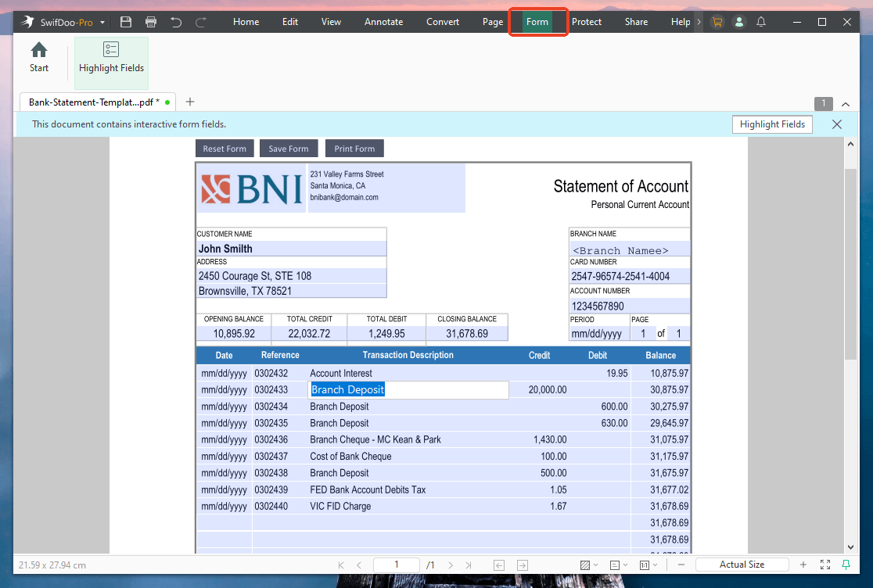Click the closing balance value 31,678.69
Viewport: 873px width, 588px height.
(x=466, y=333)
